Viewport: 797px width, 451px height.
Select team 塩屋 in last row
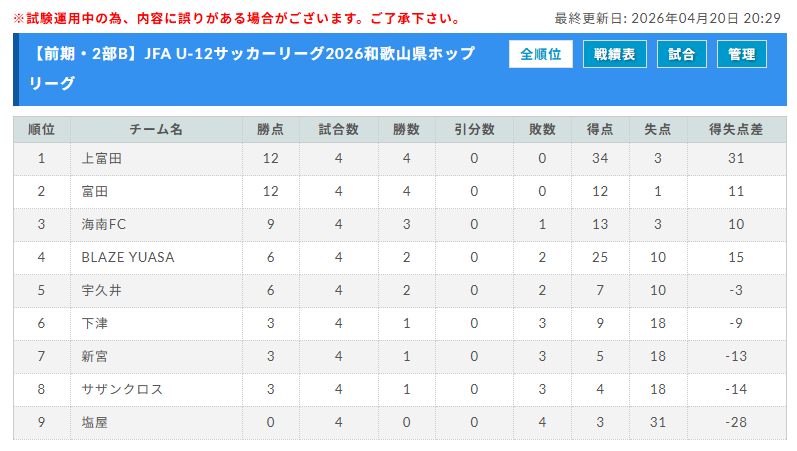pyautogui.click(x=95, y=422)
